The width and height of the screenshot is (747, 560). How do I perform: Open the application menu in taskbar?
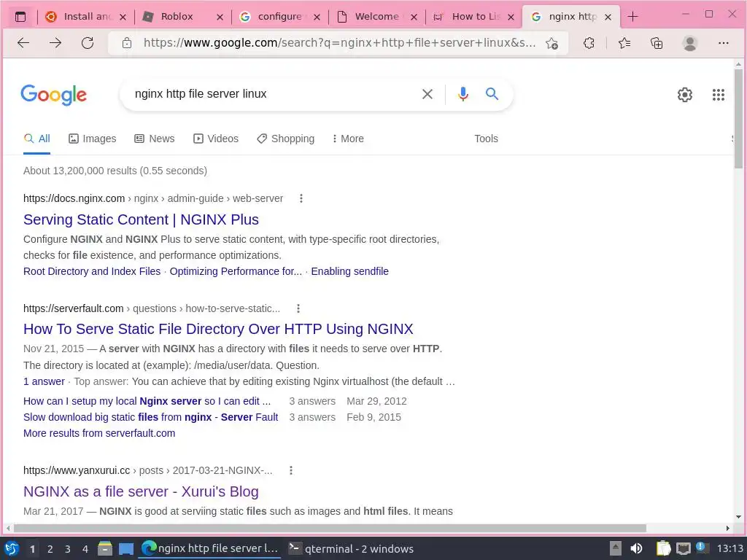(x=12, y=548)
